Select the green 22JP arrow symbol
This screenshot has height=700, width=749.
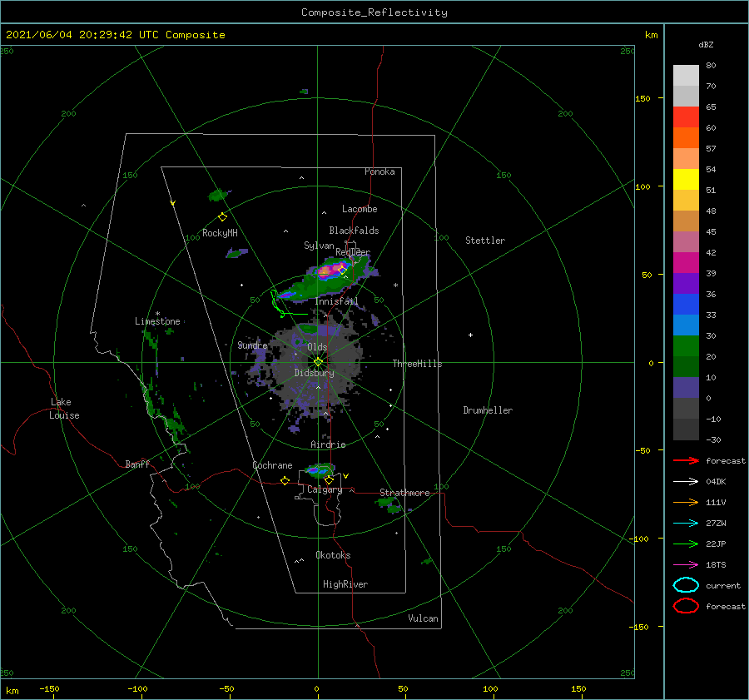686,544
